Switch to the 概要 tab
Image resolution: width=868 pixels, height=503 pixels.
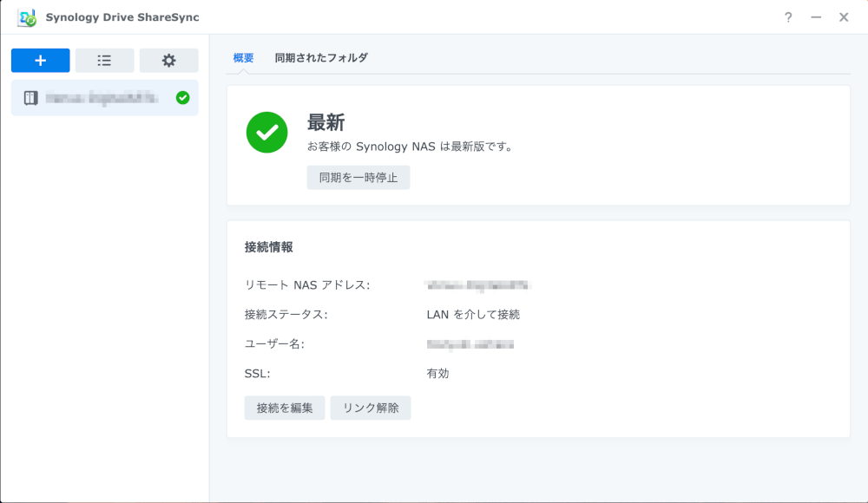[243, 57]
